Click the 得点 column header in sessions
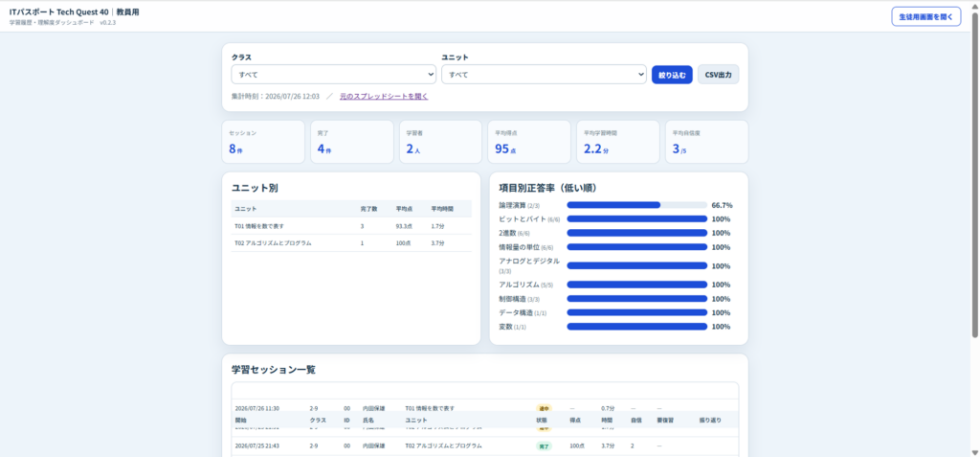 [x=575, y=420]
